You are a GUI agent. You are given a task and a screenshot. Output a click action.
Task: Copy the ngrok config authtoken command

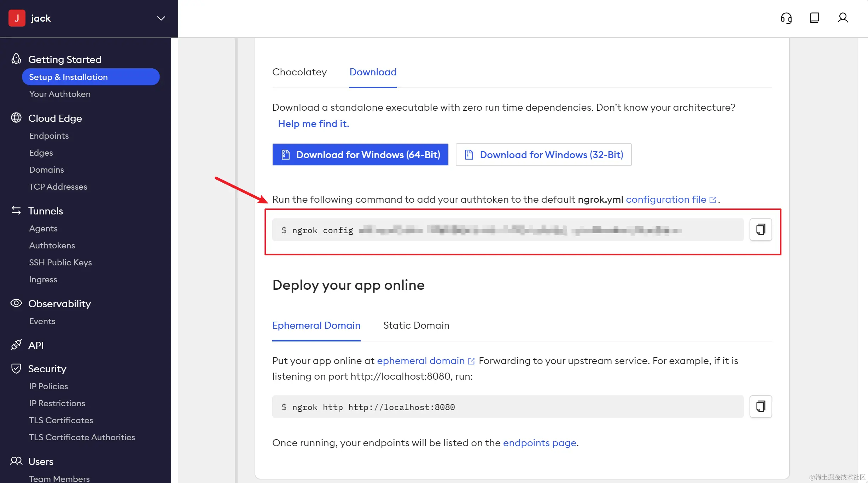click(761, 230)
